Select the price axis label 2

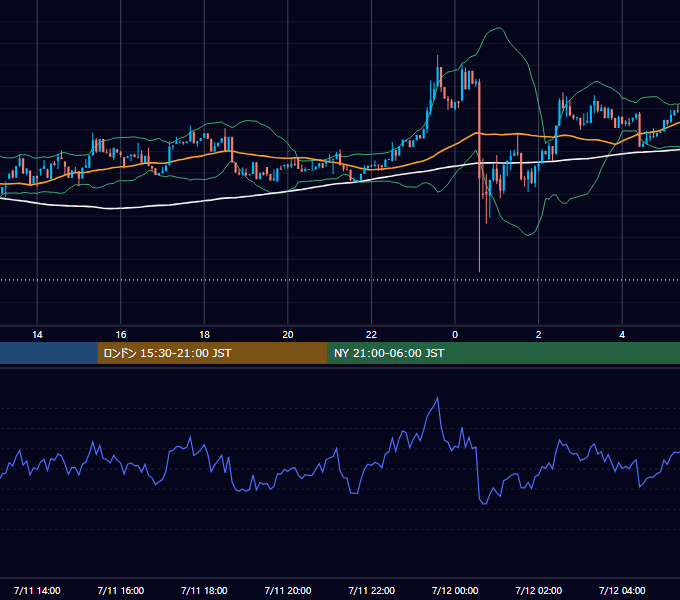539,335
